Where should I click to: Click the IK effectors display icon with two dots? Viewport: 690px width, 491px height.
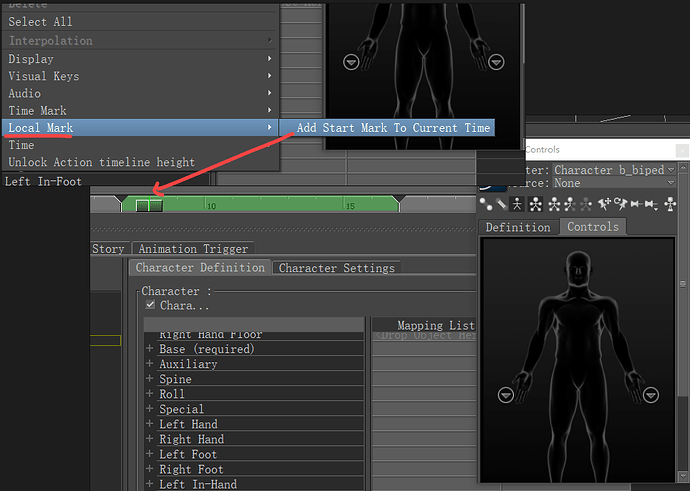pyautogui.click(x=487, y=204)
